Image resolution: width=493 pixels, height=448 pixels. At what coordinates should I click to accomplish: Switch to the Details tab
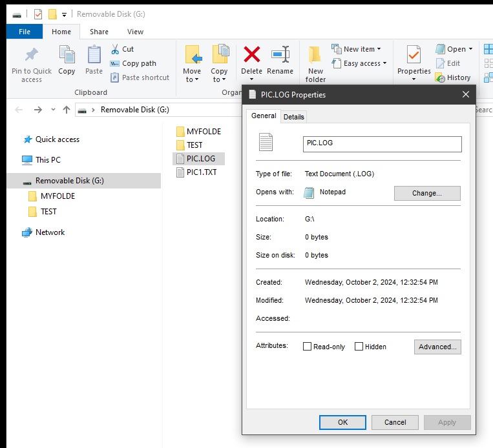[293, 117]
